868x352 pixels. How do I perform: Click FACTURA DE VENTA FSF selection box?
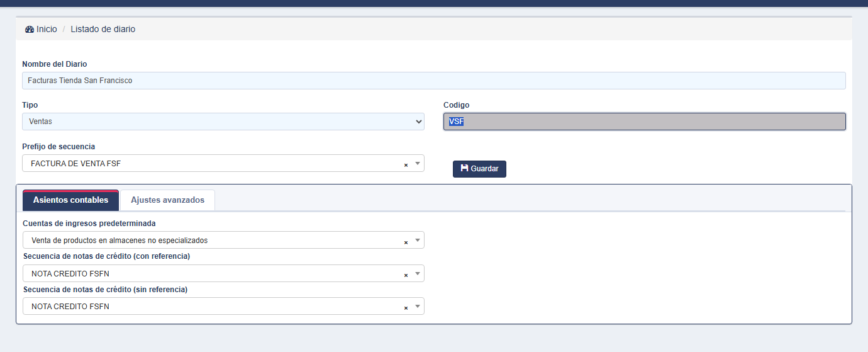pos(223,163)
